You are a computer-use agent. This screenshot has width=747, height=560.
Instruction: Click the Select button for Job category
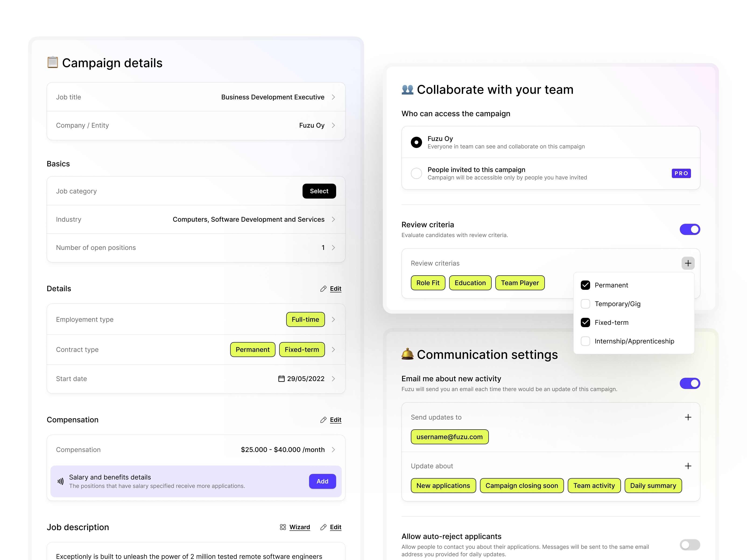click(x=319, y=191)
